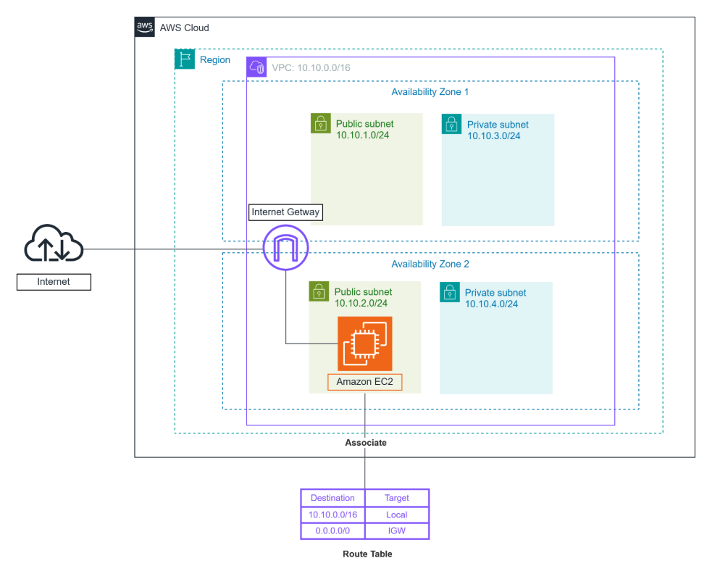Click the Amazon EC2 label box
Screen dimensions: 728x566
click(x=365, y=382)
